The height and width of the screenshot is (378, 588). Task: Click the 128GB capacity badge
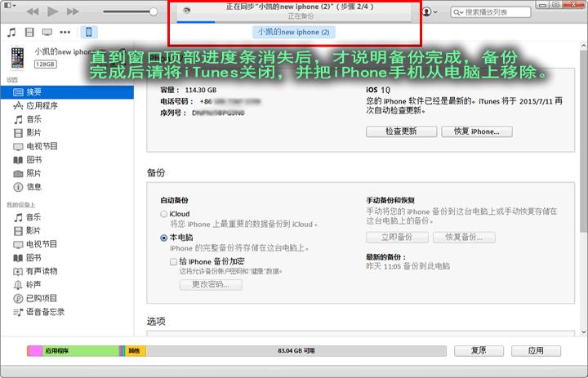46,64
